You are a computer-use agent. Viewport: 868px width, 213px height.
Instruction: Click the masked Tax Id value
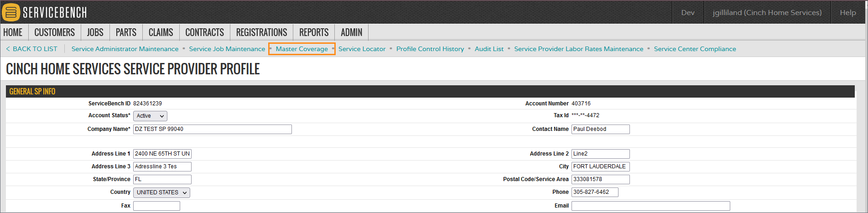(585, 115)
